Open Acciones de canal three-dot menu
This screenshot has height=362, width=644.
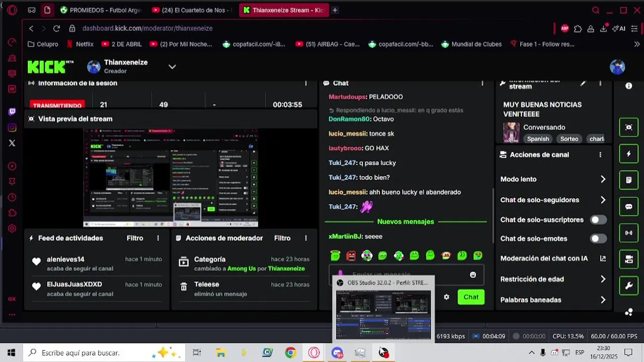tap(600, 155)
